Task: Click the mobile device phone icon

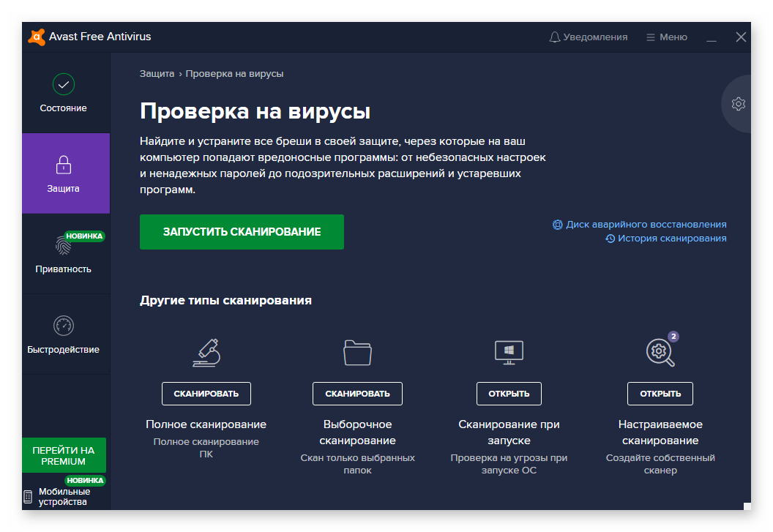Action: tap(28, 496)
